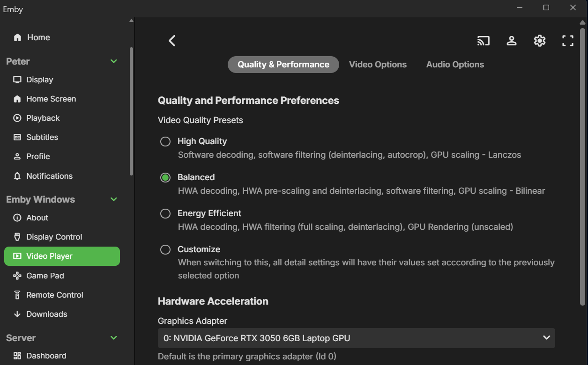Toggle fullscreen mode icon
This screenshot has height=365, width=588.
[567, 41]
